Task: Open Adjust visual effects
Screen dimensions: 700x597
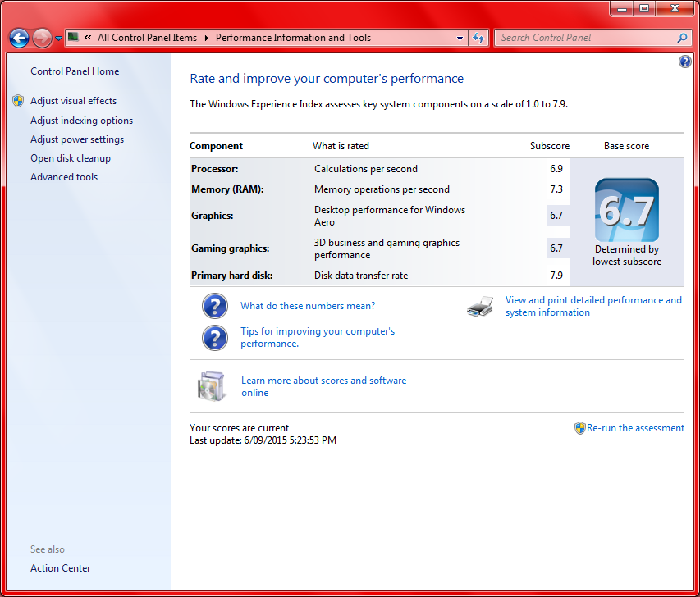Action: 73,101
